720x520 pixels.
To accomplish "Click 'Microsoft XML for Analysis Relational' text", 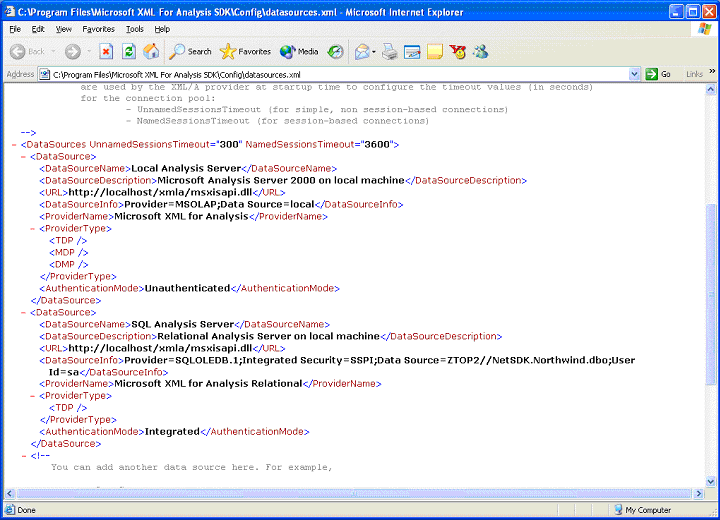I will click(208, 384).
